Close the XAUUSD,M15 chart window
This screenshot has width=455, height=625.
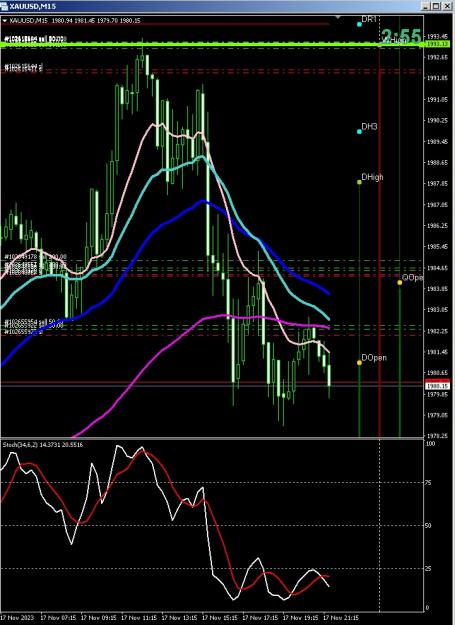(x=446, y=6)
